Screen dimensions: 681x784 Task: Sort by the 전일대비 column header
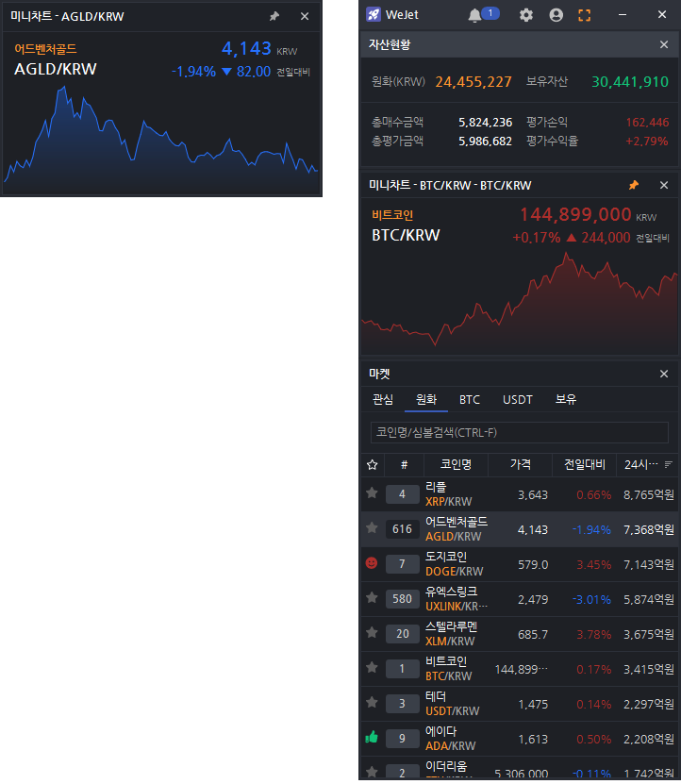pos(585,465)
